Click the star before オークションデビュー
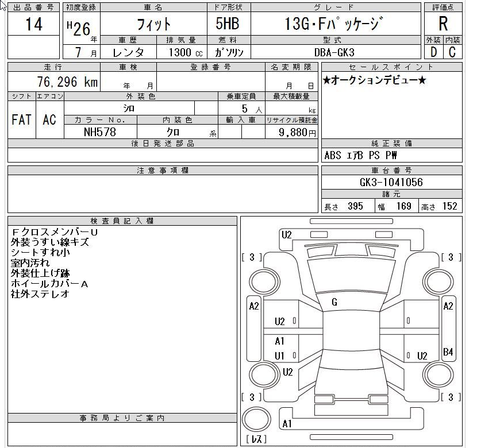Screen dimensions: 477x448 coord(326,80)
